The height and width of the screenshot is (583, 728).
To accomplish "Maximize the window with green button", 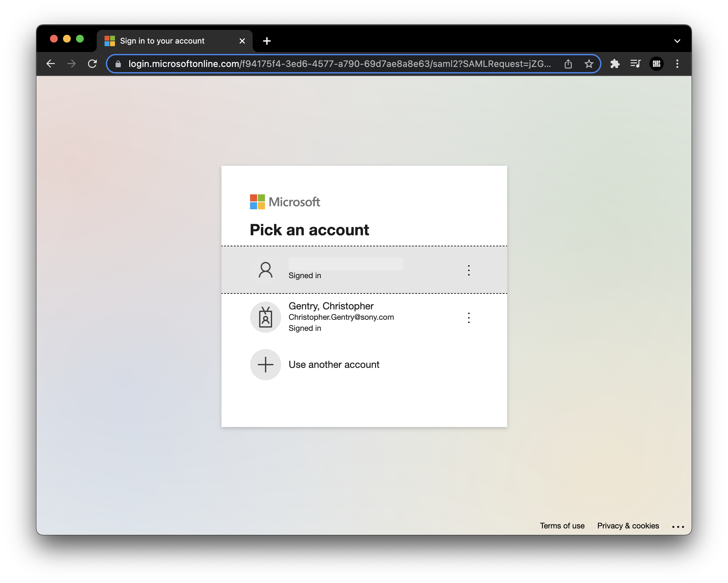I will (80, 39).
